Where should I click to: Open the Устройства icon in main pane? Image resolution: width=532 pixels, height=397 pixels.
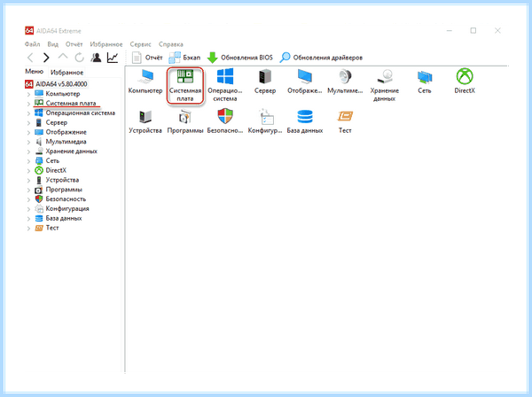[145, 121]
